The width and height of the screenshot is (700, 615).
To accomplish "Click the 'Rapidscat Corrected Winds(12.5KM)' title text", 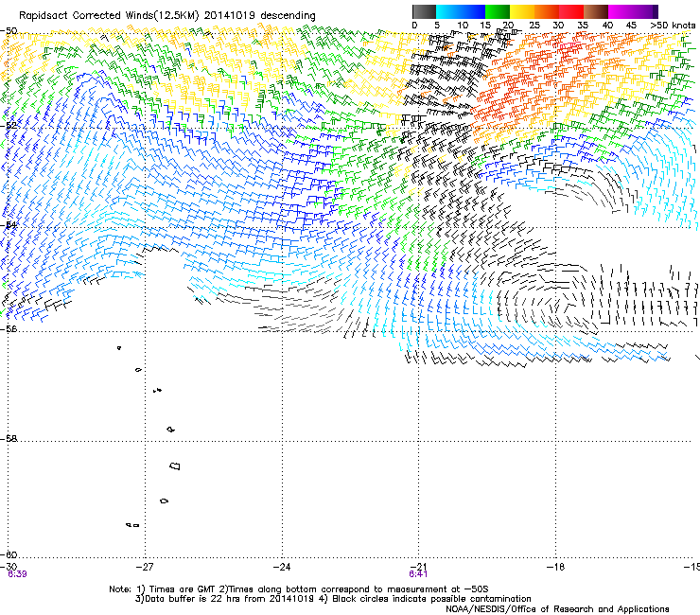I will pos(109,16).
